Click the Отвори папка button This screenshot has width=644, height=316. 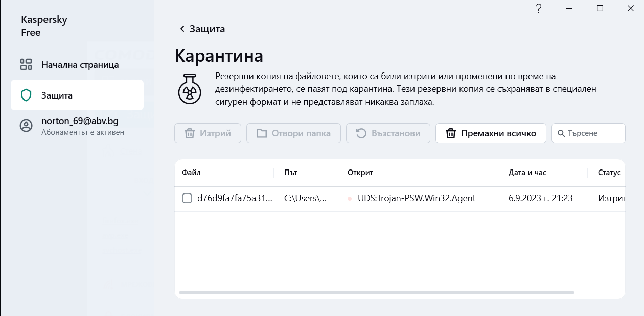293,133
